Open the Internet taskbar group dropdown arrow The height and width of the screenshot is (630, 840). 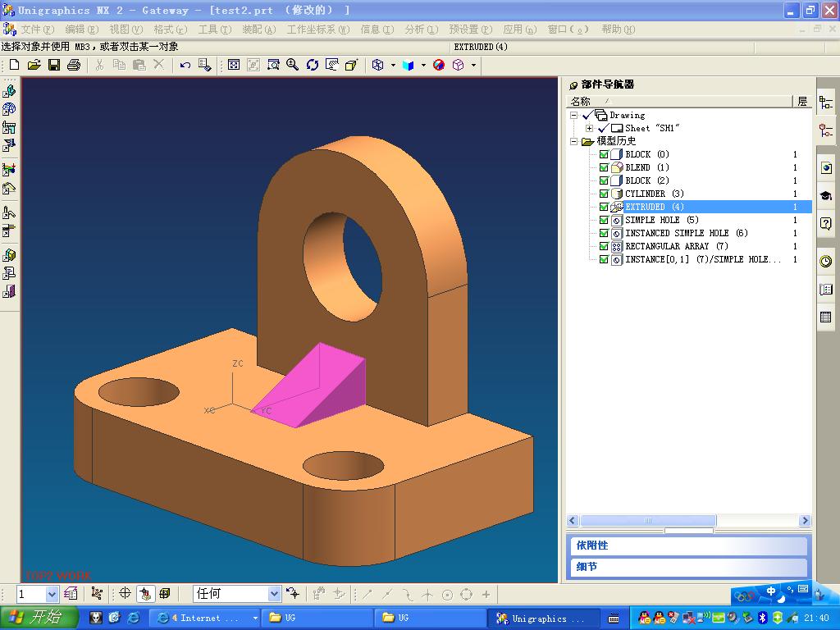(255, 618)
